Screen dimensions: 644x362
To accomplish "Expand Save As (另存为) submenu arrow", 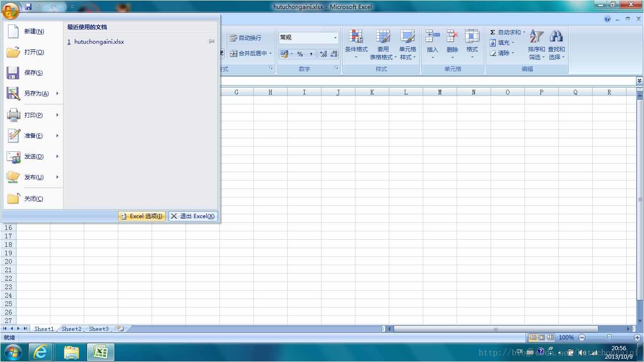I will (x=57, y=94).
